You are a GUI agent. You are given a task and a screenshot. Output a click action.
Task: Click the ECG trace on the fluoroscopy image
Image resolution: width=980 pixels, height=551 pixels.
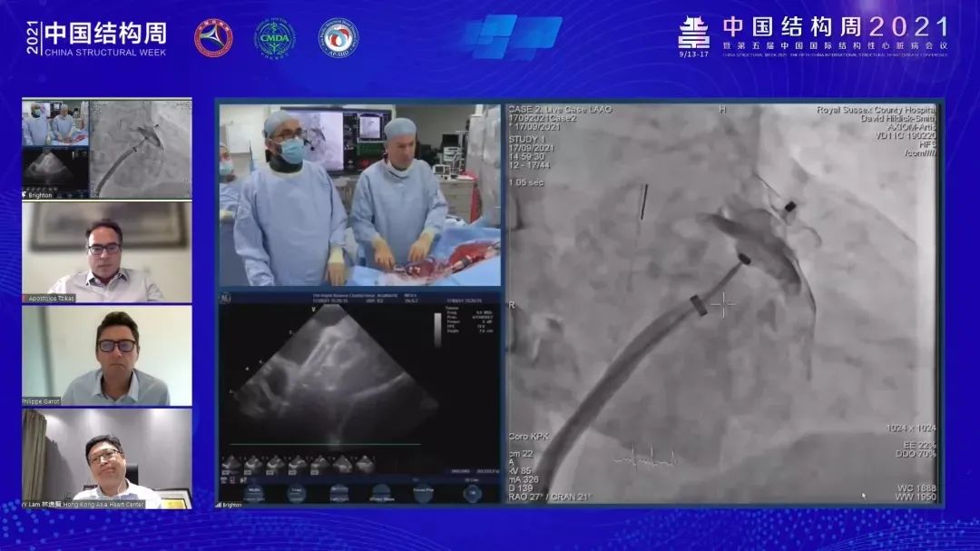646,458
